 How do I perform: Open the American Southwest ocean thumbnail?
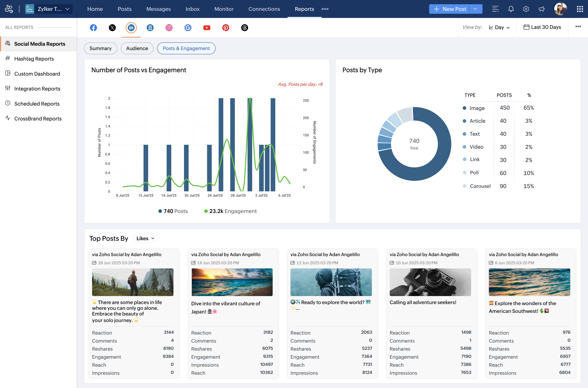(x=529, y=282)
